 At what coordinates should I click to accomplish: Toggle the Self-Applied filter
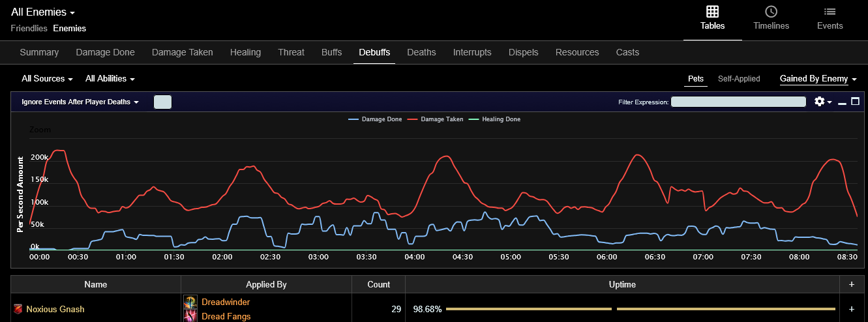tap(739, 79)
